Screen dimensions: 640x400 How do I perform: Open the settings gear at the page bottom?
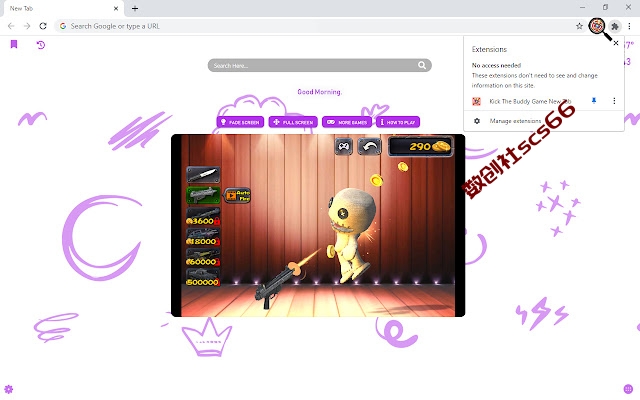[9, 389]
